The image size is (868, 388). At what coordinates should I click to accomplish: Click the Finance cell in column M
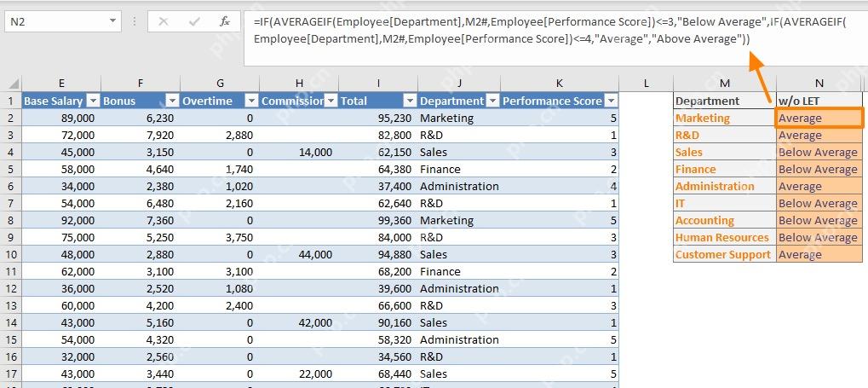[x=725, y=169]
